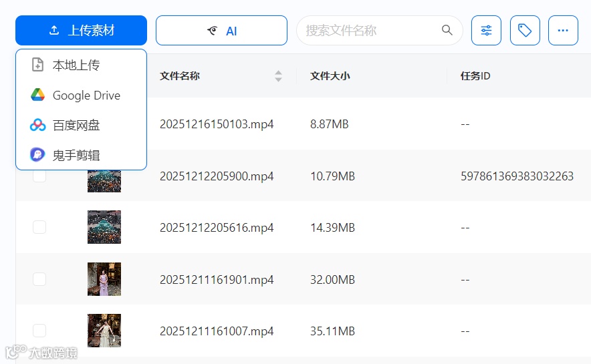Tick checkbox for 20251211161901.mp4 row
Screen dimensions: 591x364
[39, 279]
